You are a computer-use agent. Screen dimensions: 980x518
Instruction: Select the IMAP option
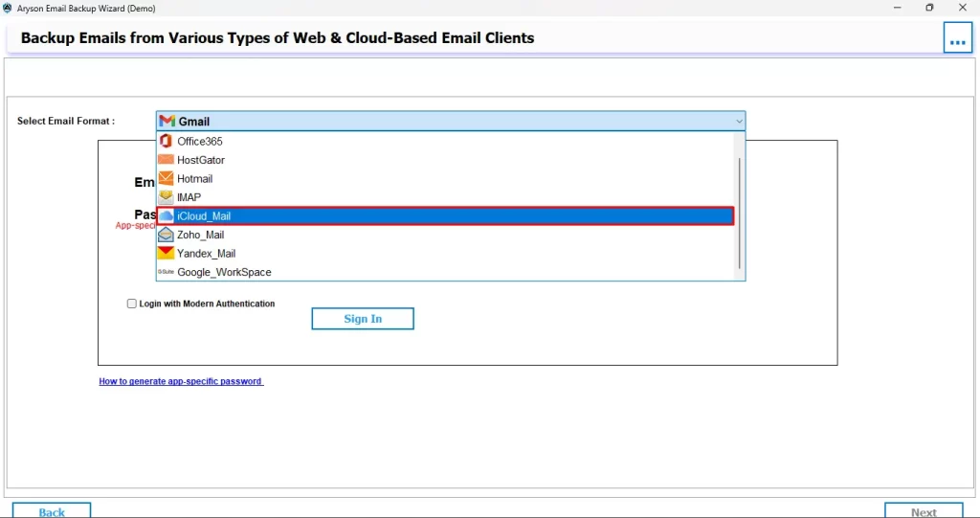[x=445, y=197]
